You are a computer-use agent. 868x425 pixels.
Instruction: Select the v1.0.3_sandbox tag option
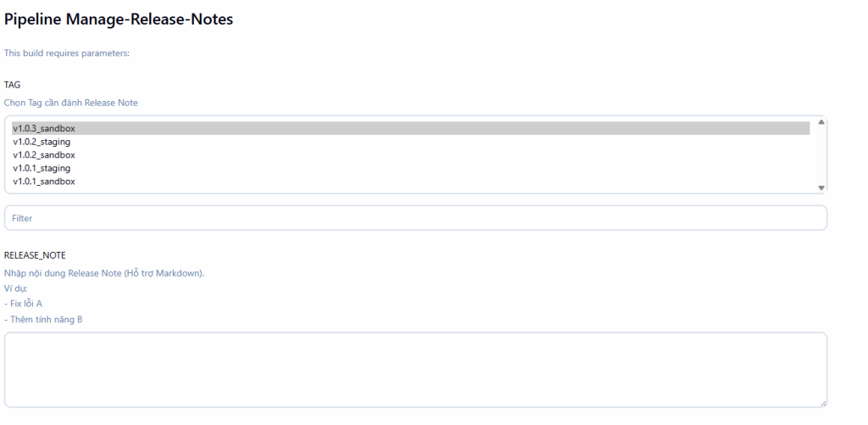[44, 128]
